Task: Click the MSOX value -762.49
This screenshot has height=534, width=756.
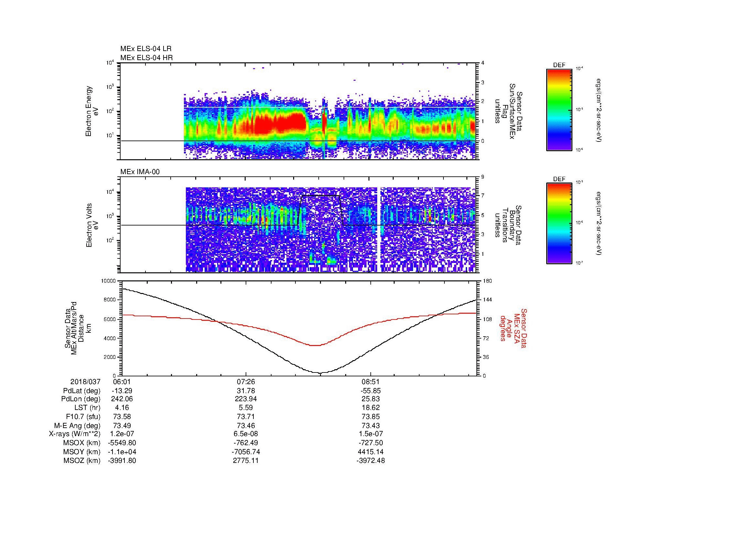Action: tap(246, 443)
